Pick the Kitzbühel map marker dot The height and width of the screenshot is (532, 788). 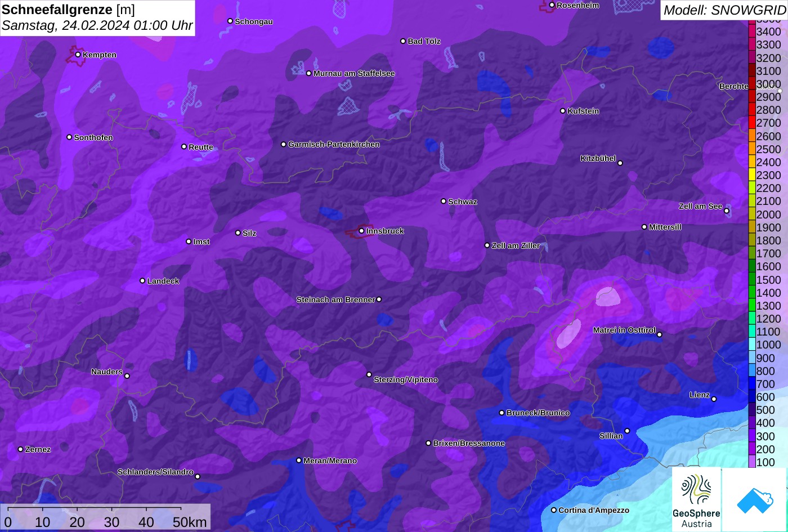tap(620, 163)
